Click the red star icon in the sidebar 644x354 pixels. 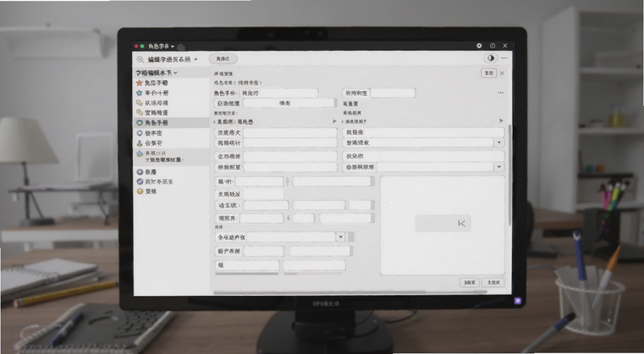139,83
